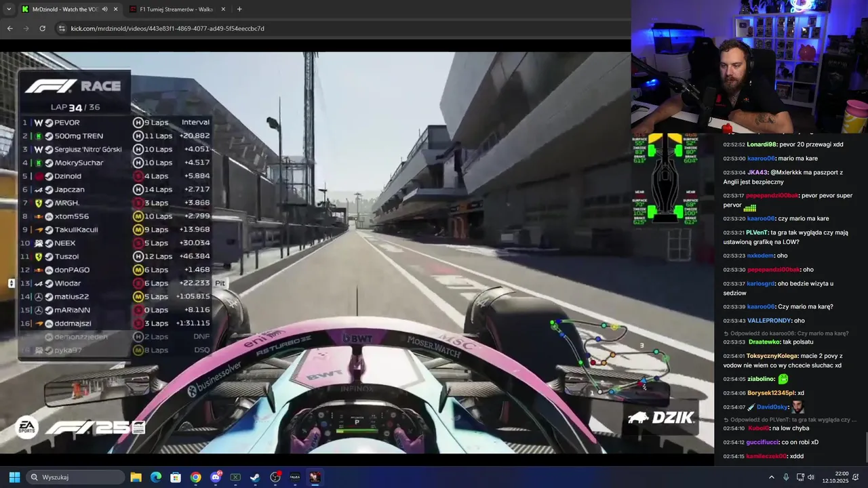
Task: Click chat username ziabolino
Action: click(x=761, y=379)
